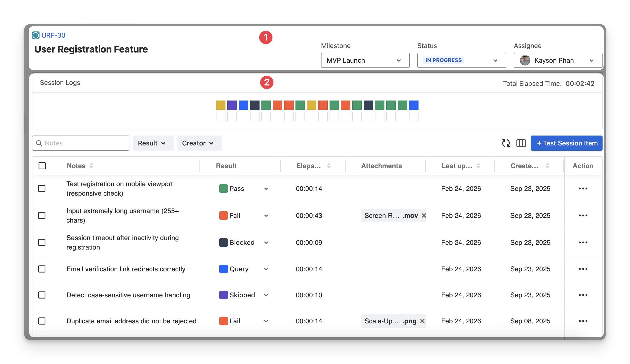The width and height of the screenshot is (630, 364).
Task: Click the refresh session items icon
Action: tap(506, 143)
